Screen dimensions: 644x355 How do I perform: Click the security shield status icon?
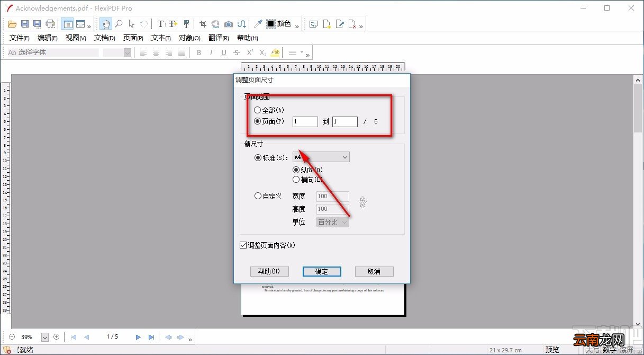tap(7, 350)
